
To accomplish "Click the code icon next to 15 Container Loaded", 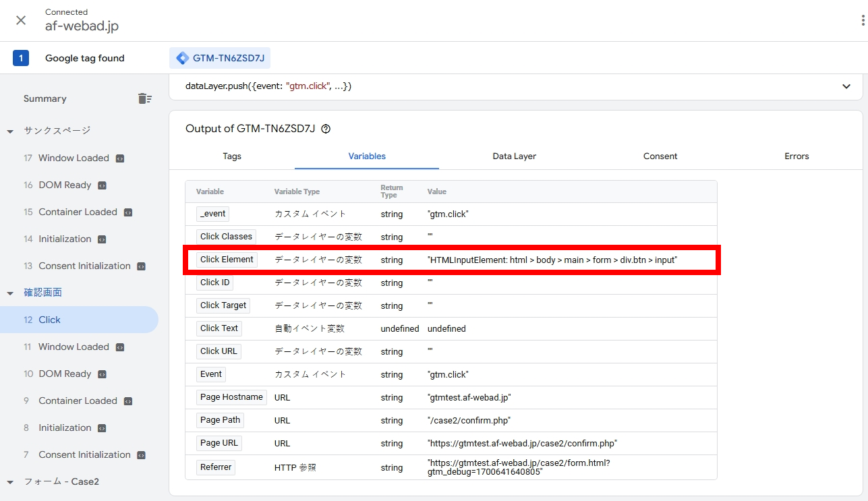I will click(x=128, y=212).
